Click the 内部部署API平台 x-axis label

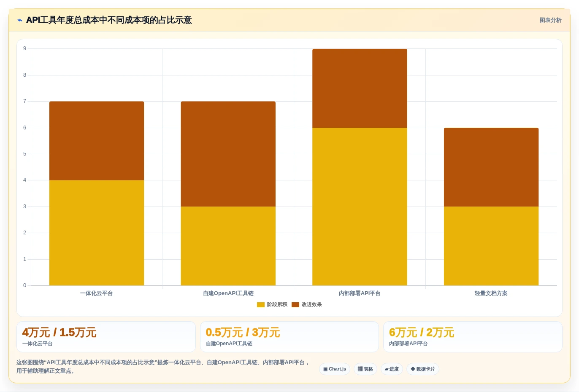click(x=360, y=293)
